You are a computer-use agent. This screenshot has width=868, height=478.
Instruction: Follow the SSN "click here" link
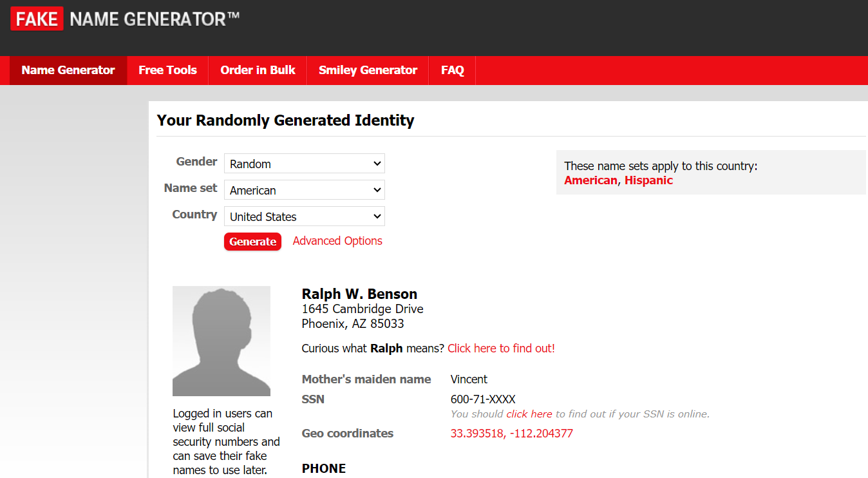click(529, 414)
